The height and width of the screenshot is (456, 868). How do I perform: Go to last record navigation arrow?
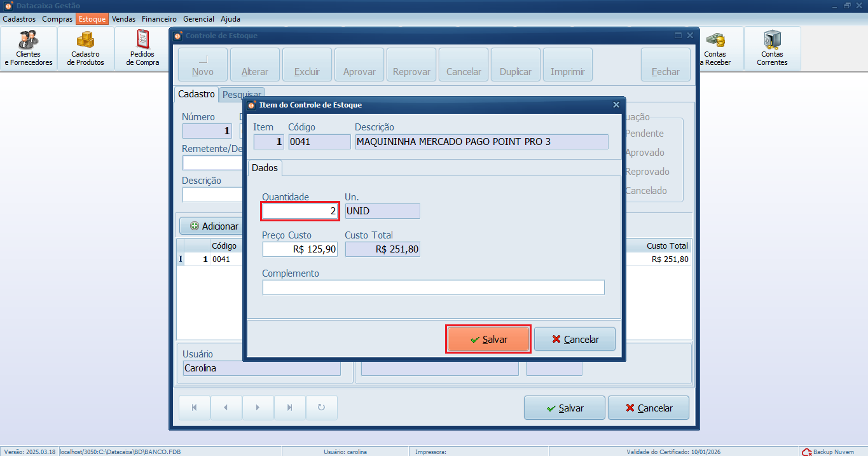[289, 408]
